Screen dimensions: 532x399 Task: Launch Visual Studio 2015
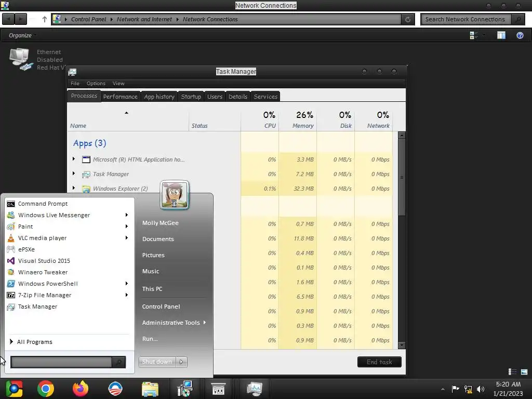[44, 261]
